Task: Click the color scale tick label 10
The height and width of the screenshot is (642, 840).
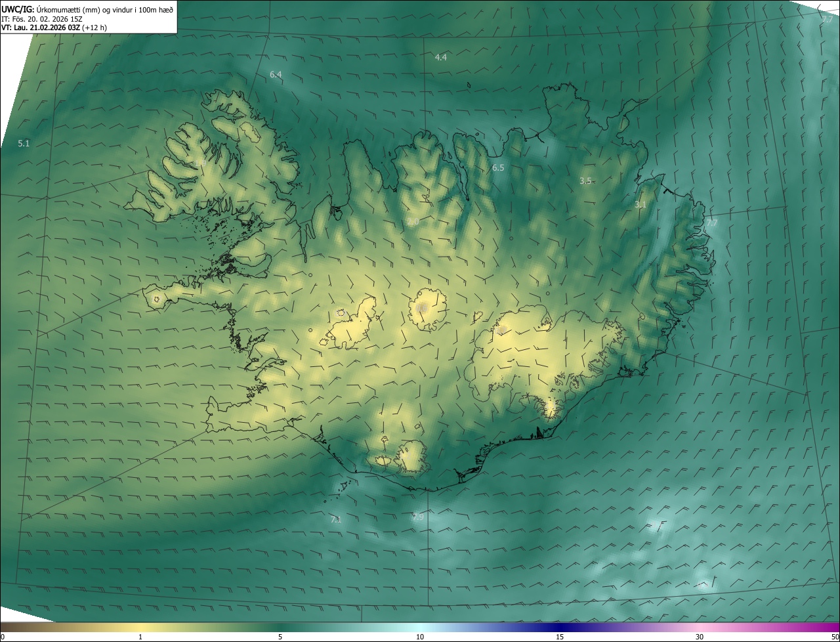Action: point(420,637)
